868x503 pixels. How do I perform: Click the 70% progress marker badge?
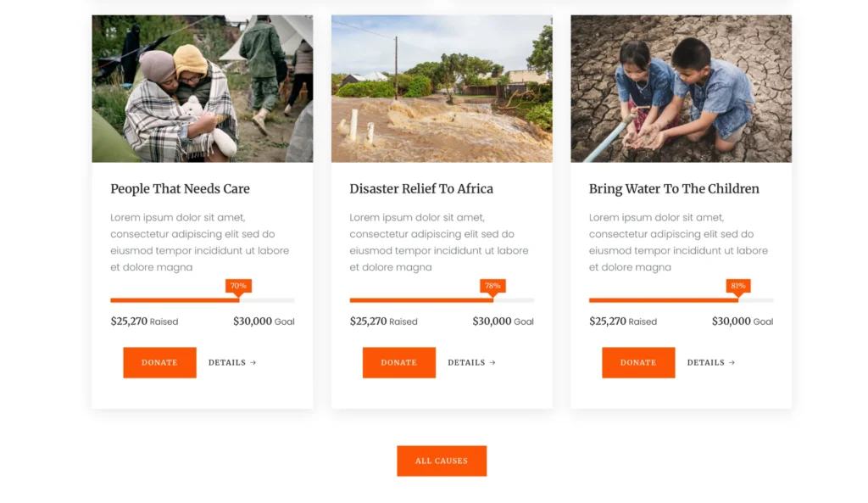click(238, 286)
